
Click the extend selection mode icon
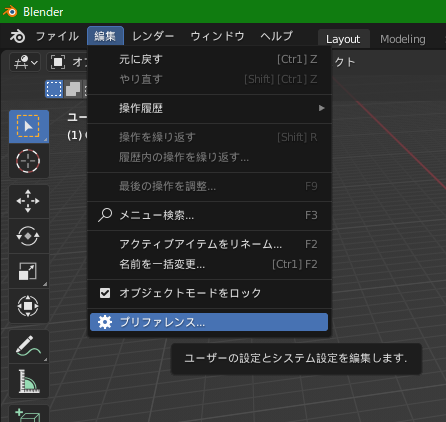73,89
